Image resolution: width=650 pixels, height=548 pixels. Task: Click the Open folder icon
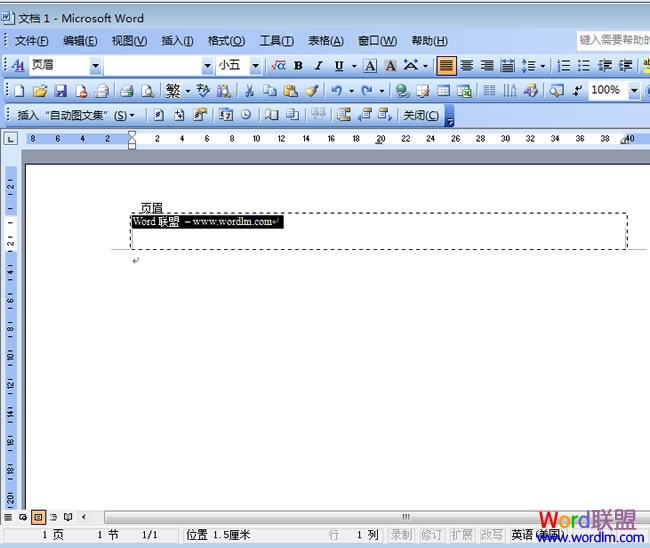click(40, 90)
